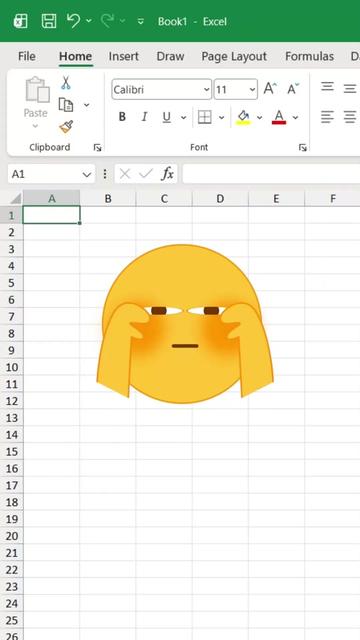Click cell A1
The height and width of the screenshot is (640, 360).
pyautogui.click(x=51, y=215)
